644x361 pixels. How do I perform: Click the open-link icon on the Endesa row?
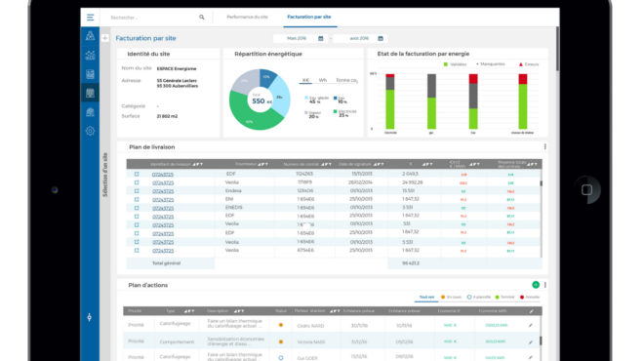click(137, 191)
